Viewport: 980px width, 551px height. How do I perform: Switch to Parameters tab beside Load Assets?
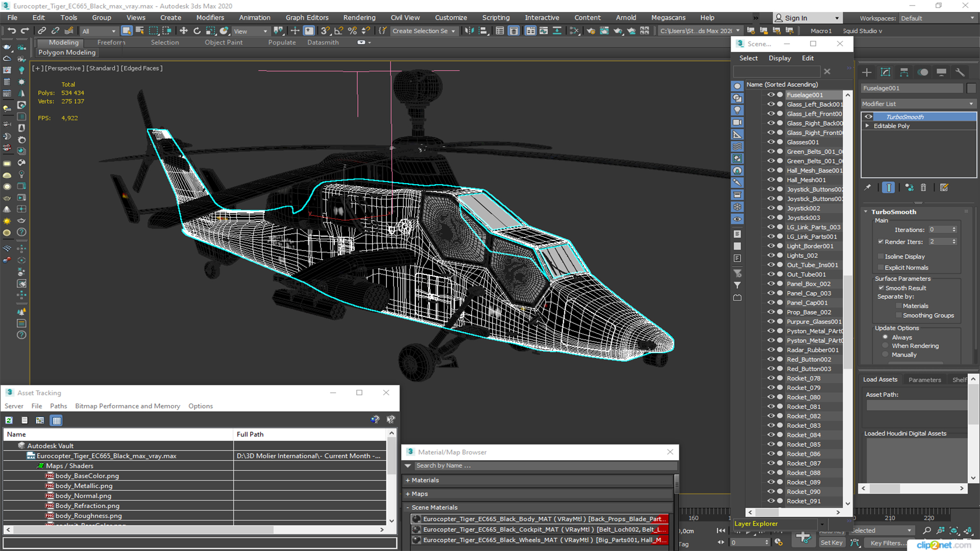click(924, 380)
